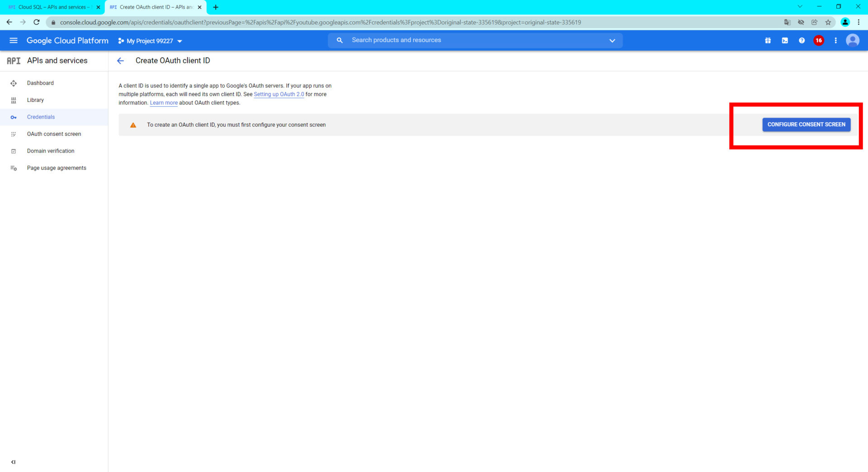Click the address bar URL
The image size is (868, 472).
click(320, 22)
